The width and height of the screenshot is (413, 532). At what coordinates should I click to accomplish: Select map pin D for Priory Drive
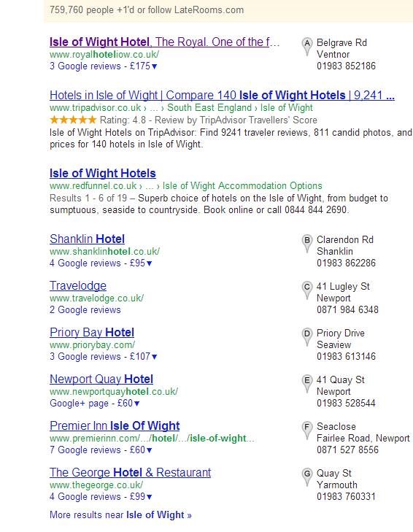(306, 337)
